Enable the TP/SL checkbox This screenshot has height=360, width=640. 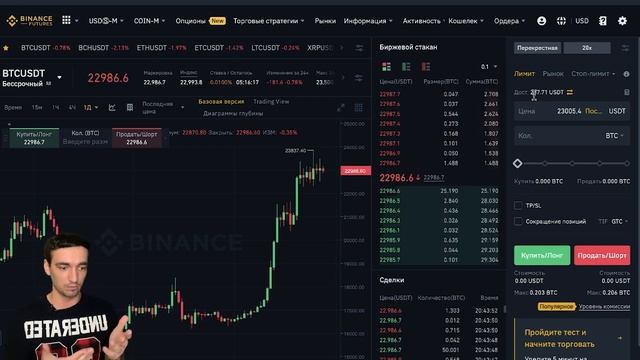(518, 205)
